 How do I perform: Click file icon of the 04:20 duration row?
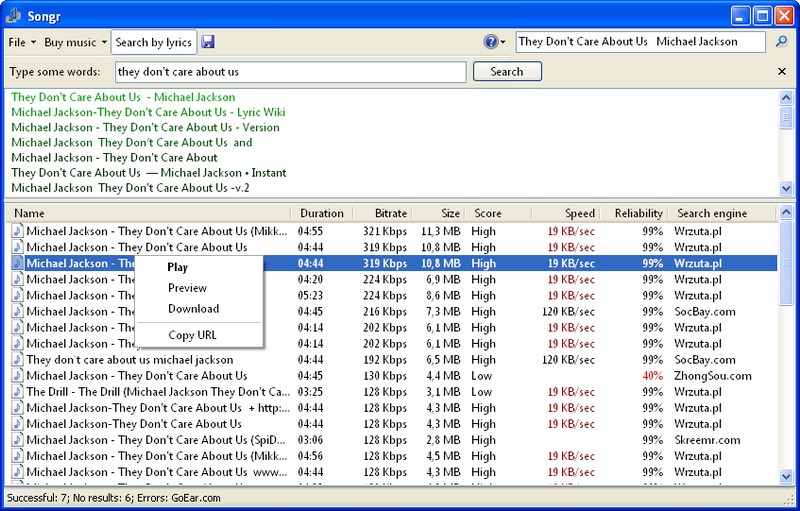click(18, 279)
